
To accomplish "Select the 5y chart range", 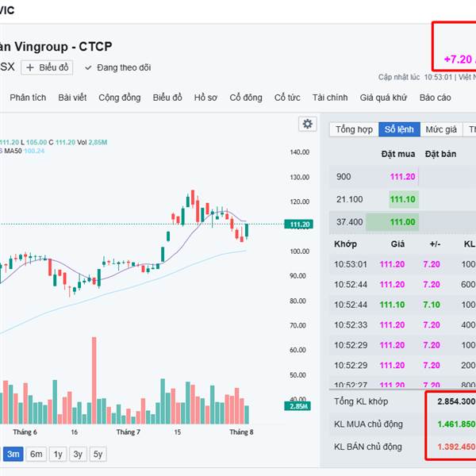I will pos(98,454).
